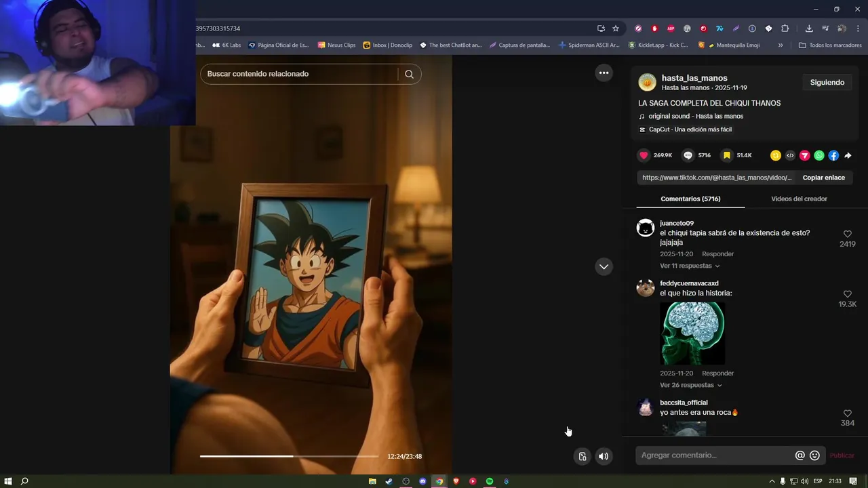Reply to feddycuernavacaxd's comment via Responder
This screenshot has width=868, height=488.
(x=718, y=373)
